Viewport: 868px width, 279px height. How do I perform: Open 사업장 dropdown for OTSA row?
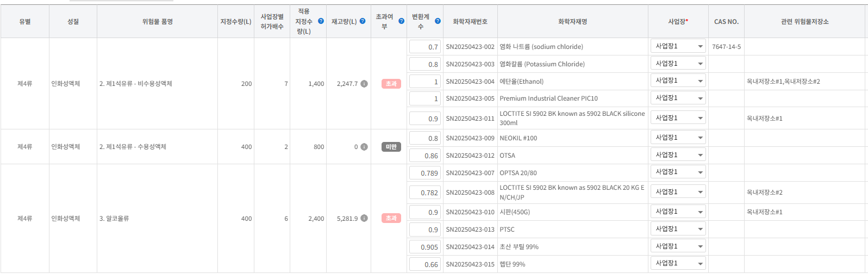tap(678, 155)
